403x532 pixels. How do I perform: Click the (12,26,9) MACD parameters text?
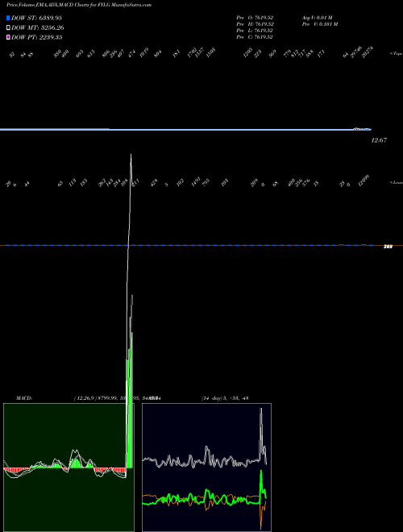(85, 398)
